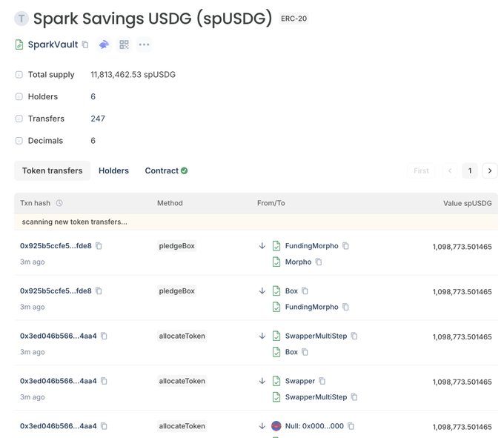Go to previous page arrow
504x438 pixels.
[450, 170]
